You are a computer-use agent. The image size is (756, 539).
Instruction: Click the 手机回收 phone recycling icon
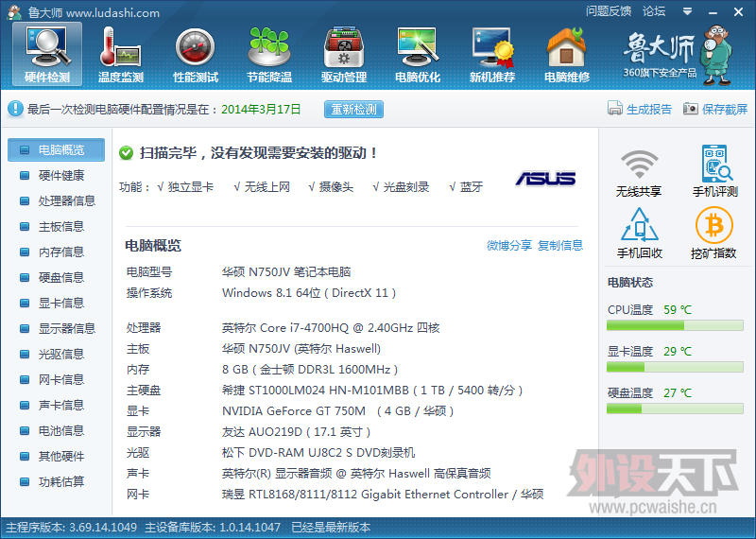[x=640, y=225]
